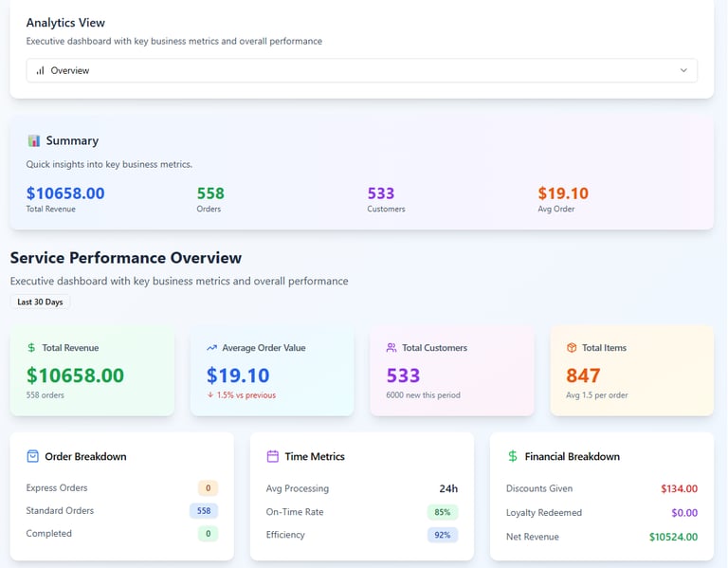728x568 pixels.
Task: Expand the dropdown chevron in Analytics View
Action: tap(683, 71)
